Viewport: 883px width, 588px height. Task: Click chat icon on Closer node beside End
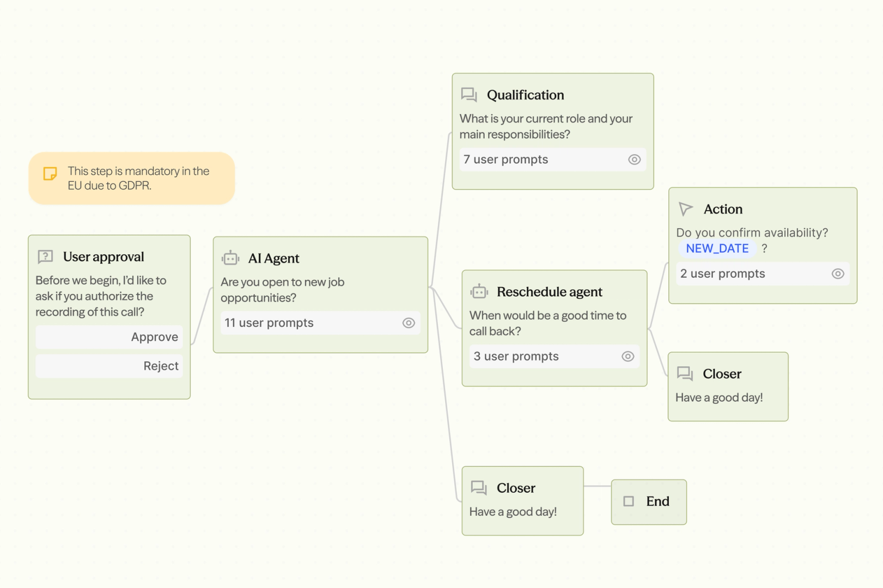tap(479, 487)
